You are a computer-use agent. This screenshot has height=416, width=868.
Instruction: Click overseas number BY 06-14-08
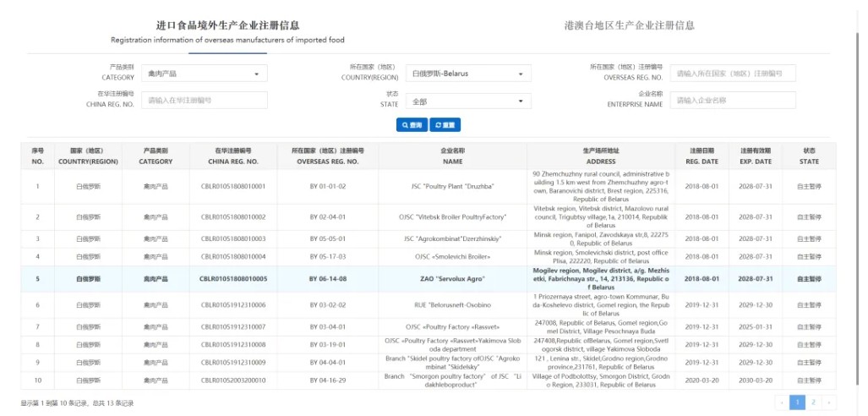(328, 279)
